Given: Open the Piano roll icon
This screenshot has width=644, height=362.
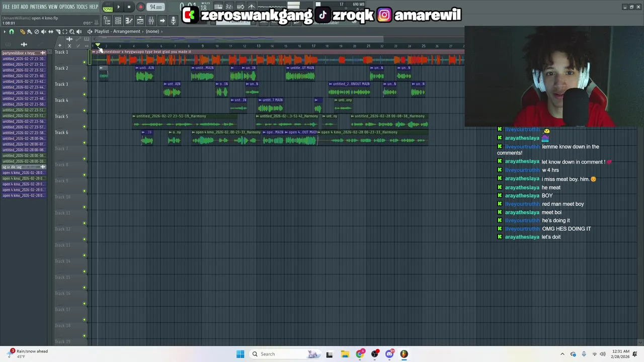Looking at the screenshot, I should click(x=129, y=21).
